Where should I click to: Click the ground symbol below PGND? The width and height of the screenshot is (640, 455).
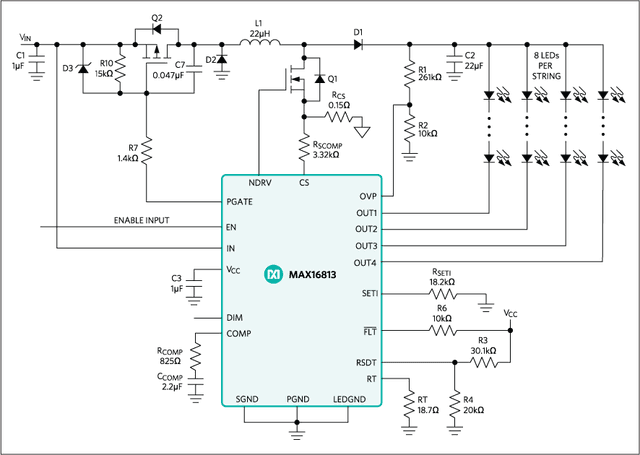pos(297,435)
